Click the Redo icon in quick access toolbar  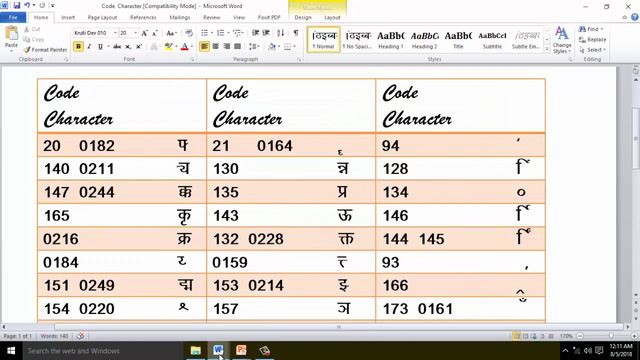(42, 6)
